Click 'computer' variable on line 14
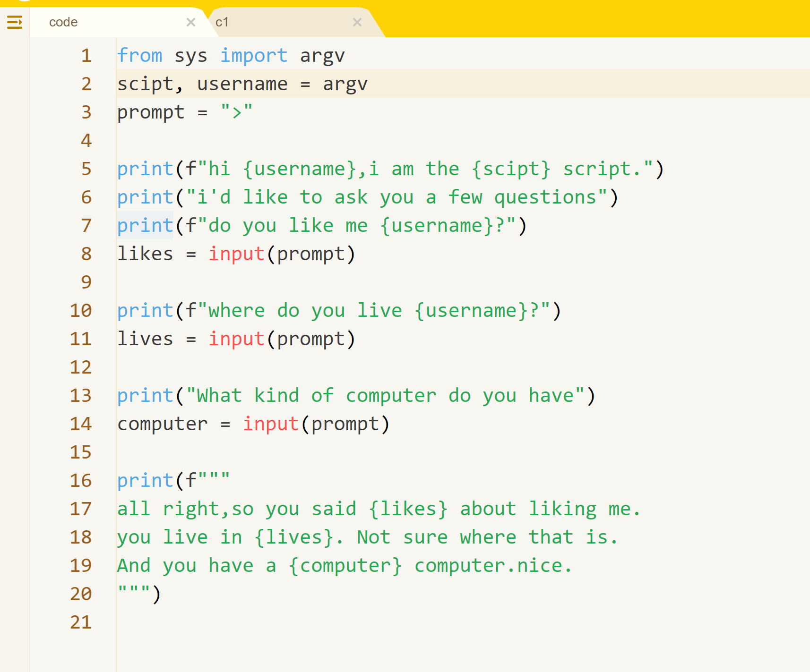Viewport: 810px width, 672px height. click(x=163, y=424)
